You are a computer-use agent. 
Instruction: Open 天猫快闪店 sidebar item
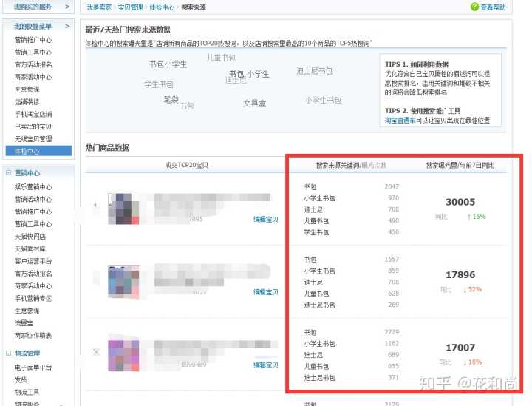click(x=30, y=236)
